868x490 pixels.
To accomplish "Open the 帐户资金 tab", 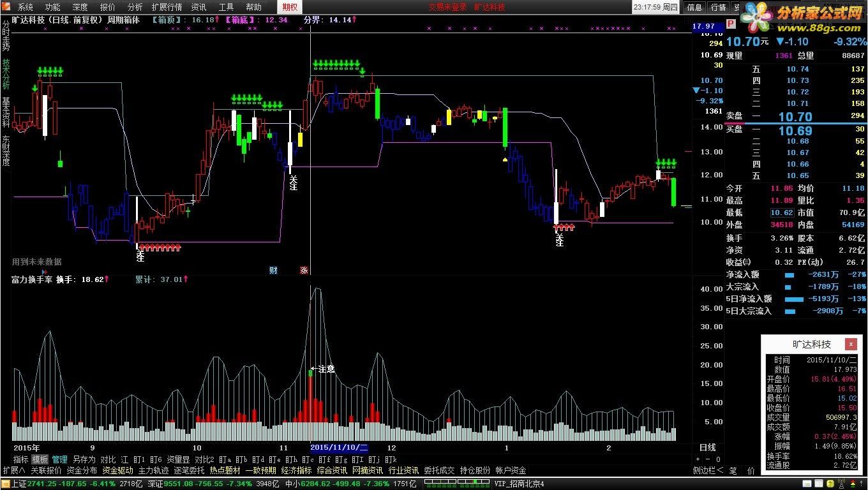I will (x=511, y=471).
